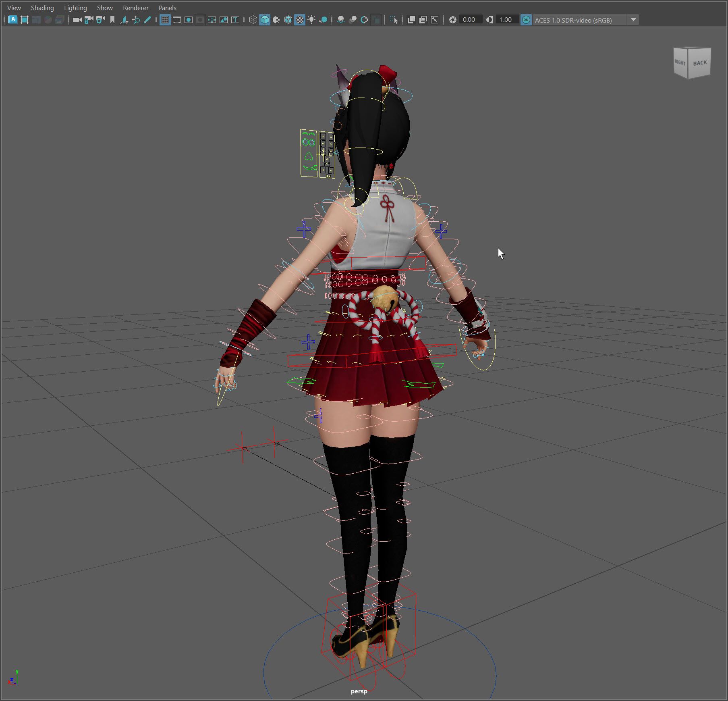Click the Motion Blur icon
The width and height of the screenshot is (728, 701).
353,20
